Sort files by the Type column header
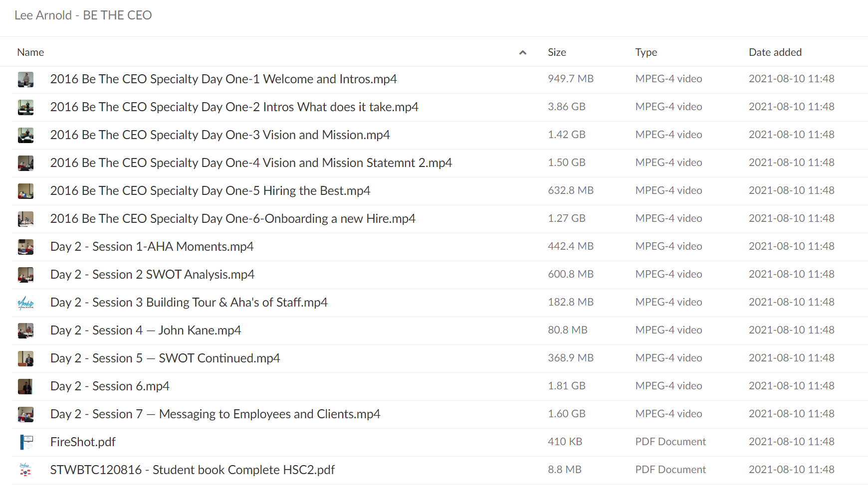Screen dimensions: 868x498 [x=646, y=52]
